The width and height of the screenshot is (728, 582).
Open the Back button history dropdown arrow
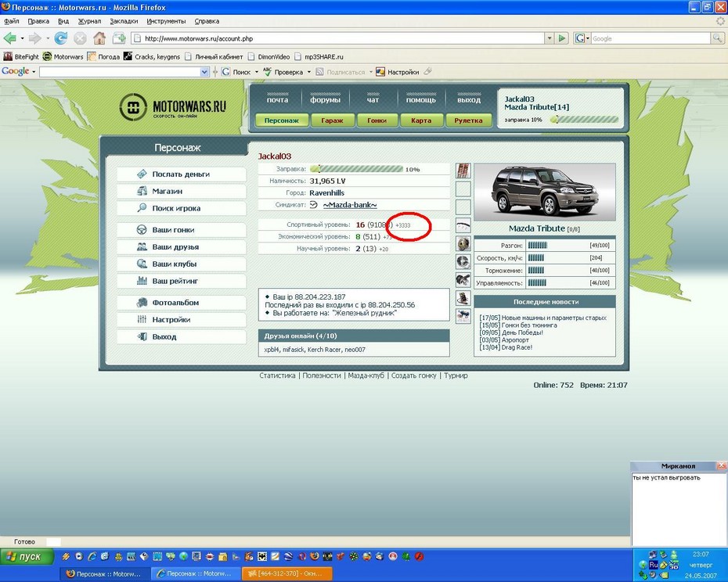pos(22,38)
